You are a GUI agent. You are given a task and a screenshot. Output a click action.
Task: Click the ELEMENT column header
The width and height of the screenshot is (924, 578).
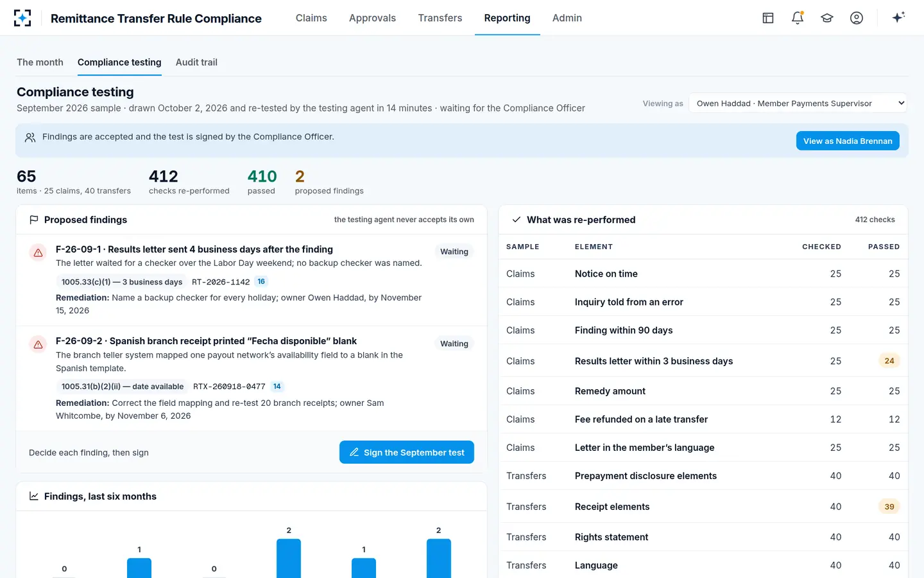pos(594,247)
